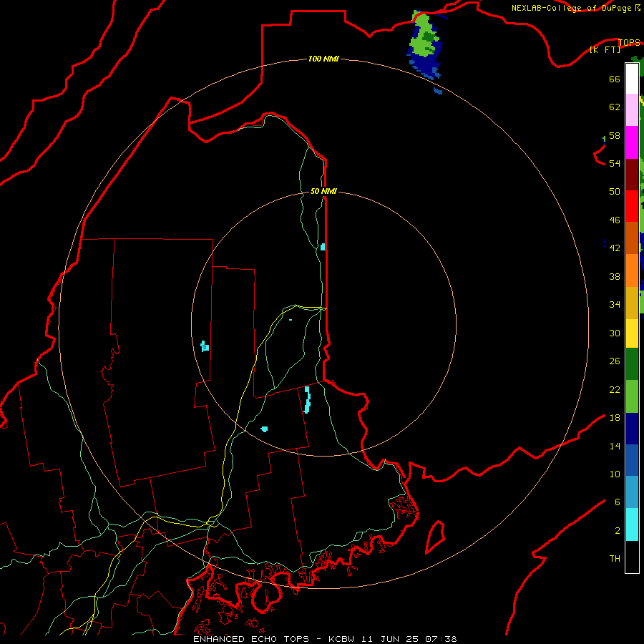Click the '100 NMI' range ring label
This screenshot has height=644, width=644.
click(323, 59)
